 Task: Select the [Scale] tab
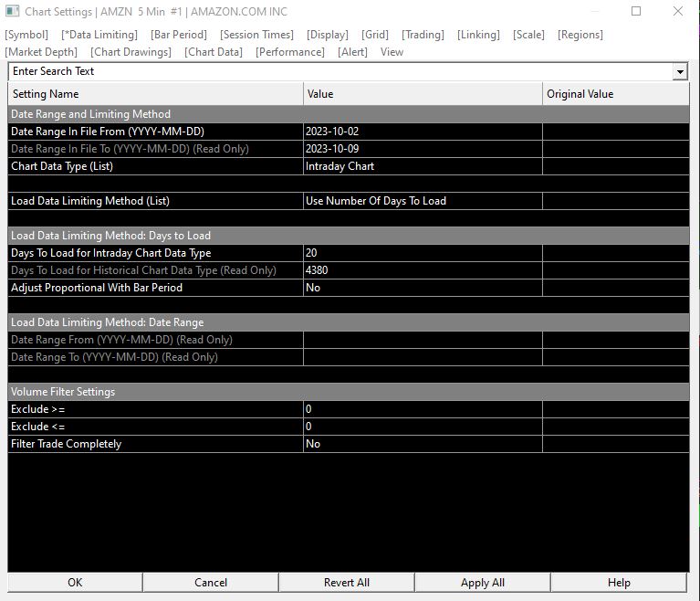pos(528,35)
